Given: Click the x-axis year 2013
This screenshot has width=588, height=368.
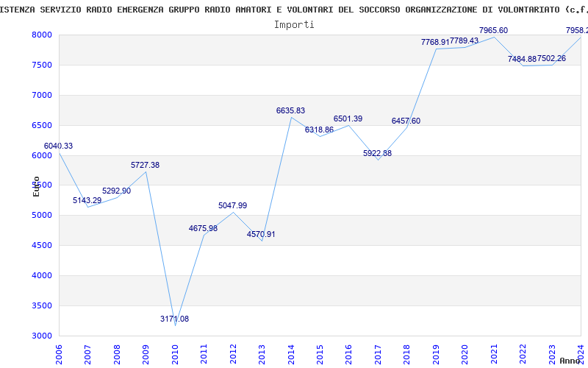Looking at the screenshot, I should 262,355.
